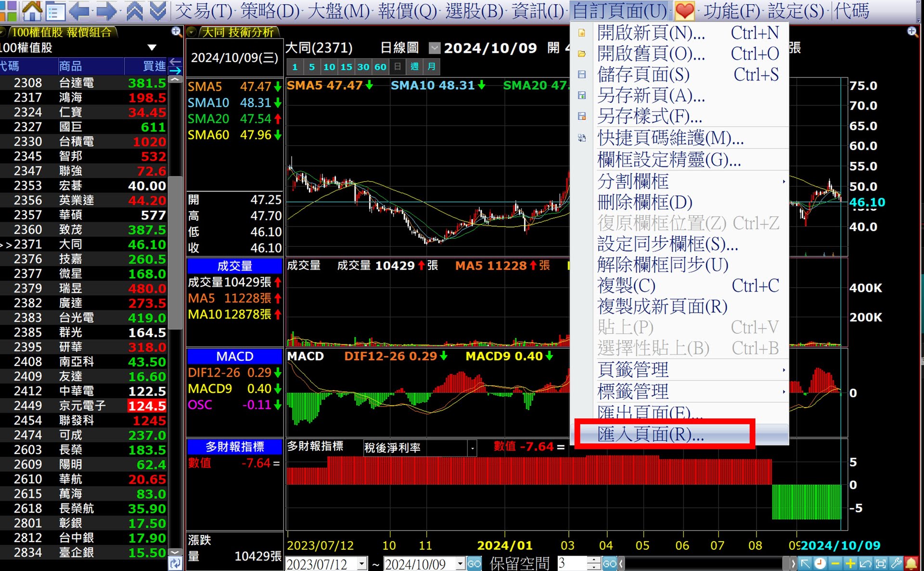Viewport: 924px width, 571px height.
Task: Click the home icon in toolbar
Action: (x=32, y=11)
